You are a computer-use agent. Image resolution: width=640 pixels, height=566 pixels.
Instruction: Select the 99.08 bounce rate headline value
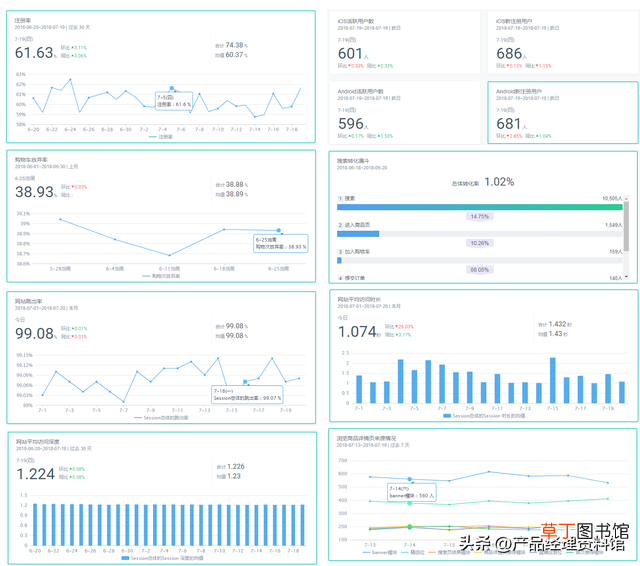click(35, 333)
